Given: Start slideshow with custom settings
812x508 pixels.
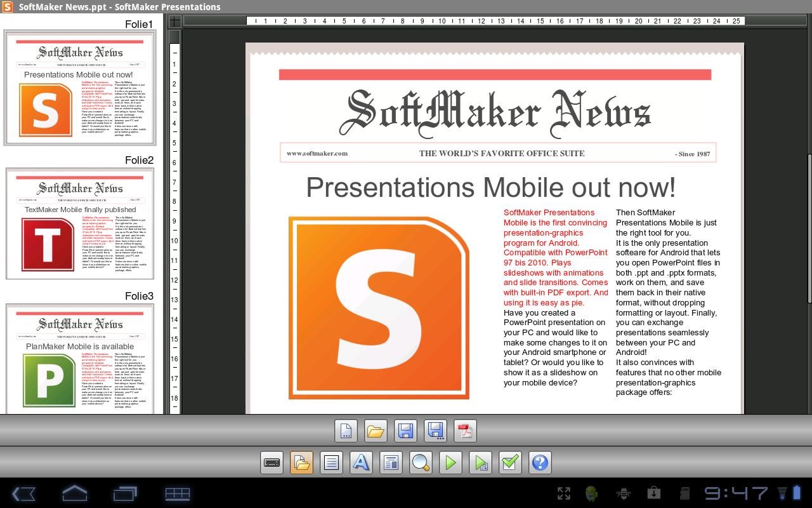Looking at the screenshot, I should pos(480,462).
